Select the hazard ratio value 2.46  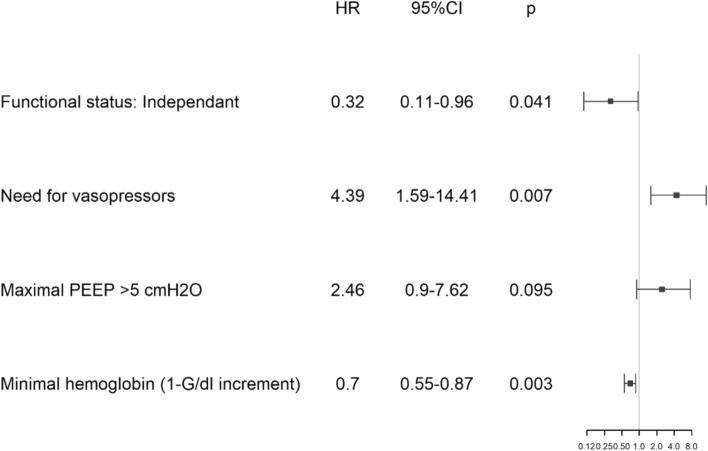tap(346, 289)
